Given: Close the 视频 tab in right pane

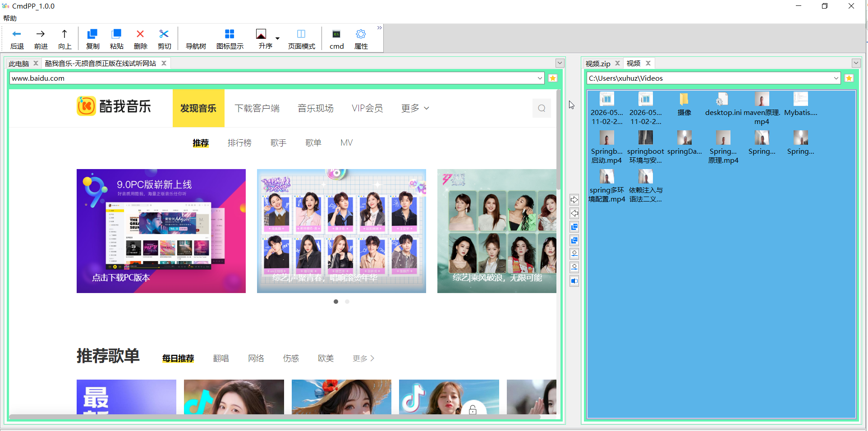Looking at the screenshot, I should [648, 63].
